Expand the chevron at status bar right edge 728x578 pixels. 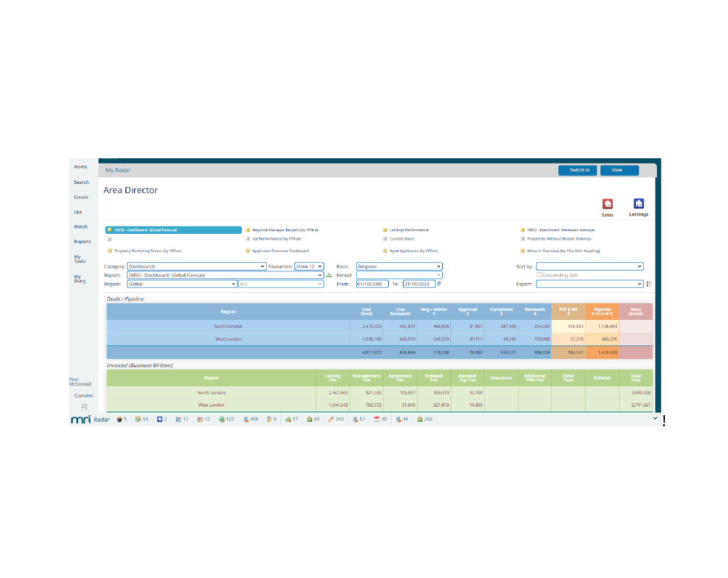coord(654,418)
